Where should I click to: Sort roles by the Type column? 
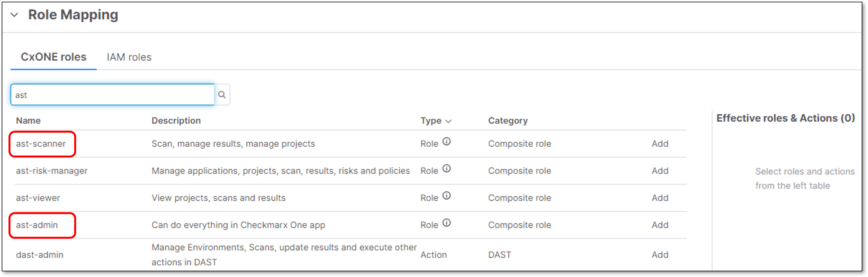tap(436, 120)
